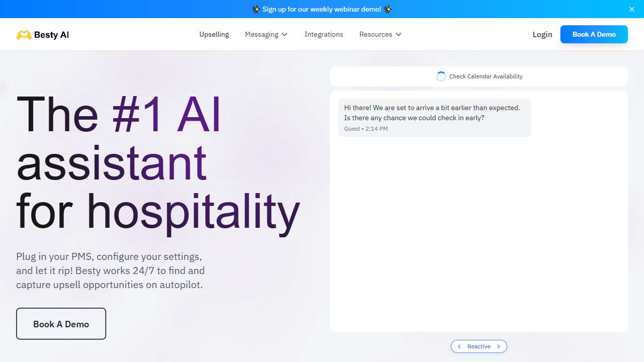Select the guest's early check-in message bubble

click(434, 118)
